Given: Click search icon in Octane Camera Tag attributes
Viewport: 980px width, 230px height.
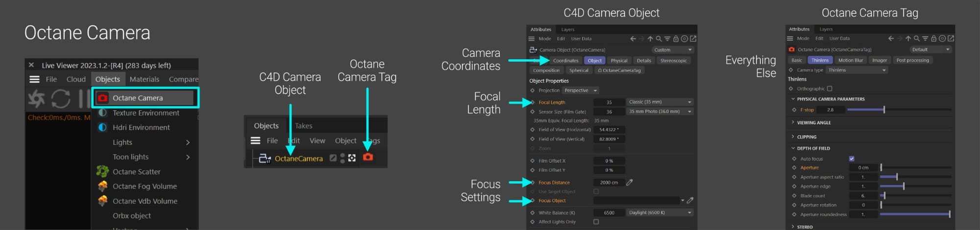Looking at the screenshot, I should (917, 38).
